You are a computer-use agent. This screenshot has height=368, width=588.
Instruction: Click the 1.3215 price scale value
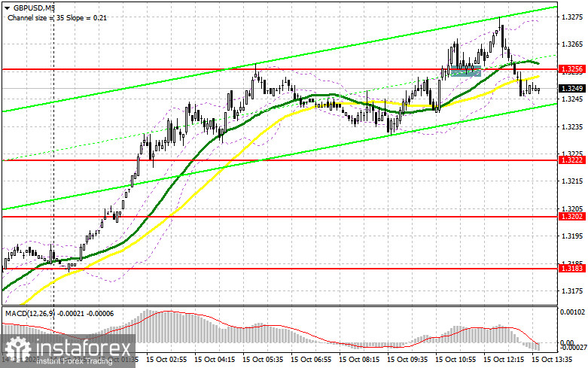(572, 181)
